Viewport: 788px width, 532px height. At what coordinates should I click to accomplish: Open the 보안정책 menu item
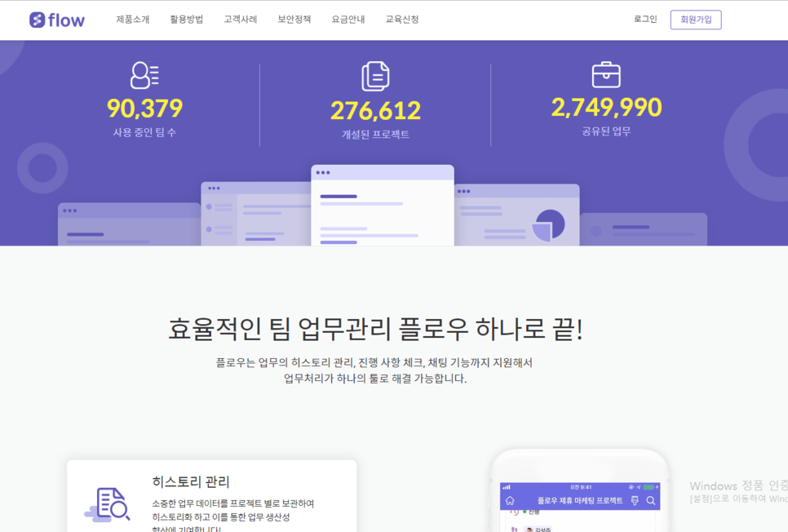pos(294,19)
